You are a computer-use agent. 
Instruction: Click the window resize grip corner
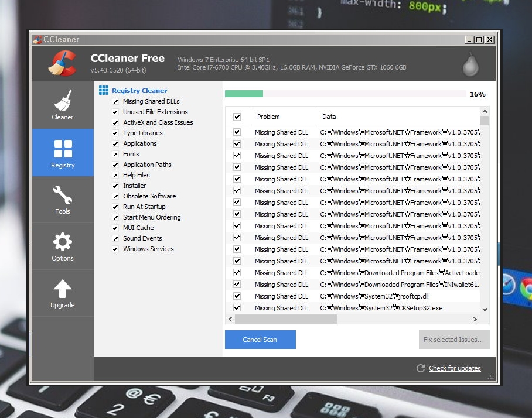click(491, 376)
